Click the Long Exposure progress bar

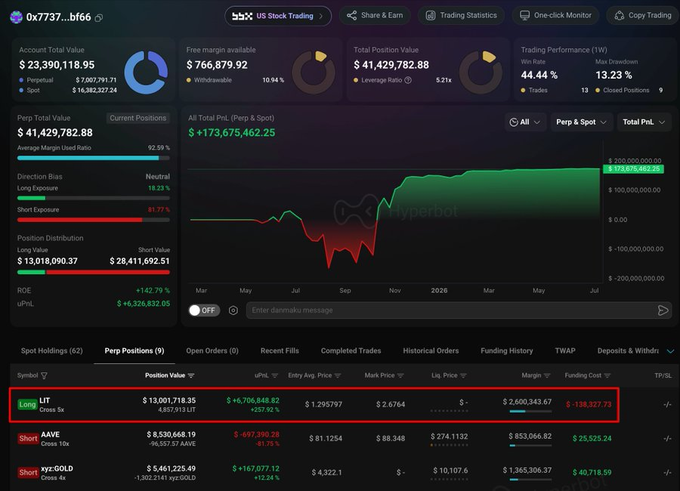tap(93, 198)
